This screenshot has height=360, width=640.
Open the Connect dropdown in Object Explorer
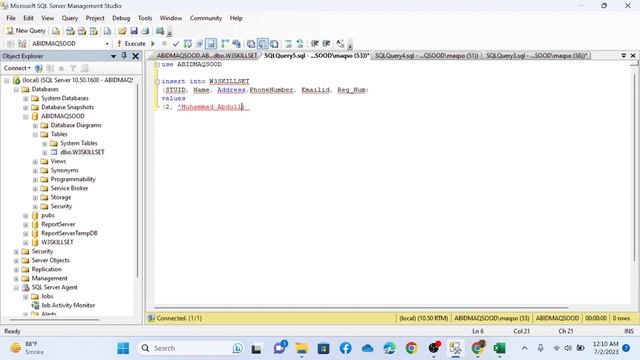17,68
